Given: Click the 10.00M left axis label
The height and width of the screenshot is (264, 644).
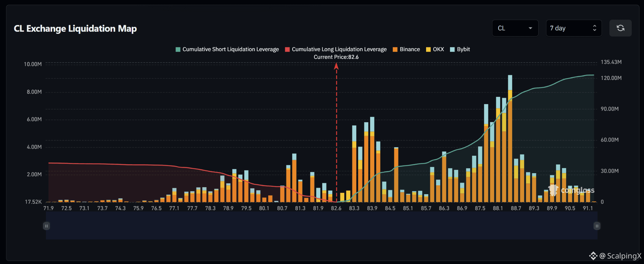Looking at the screenshot, I should click(x=33, y=64).
